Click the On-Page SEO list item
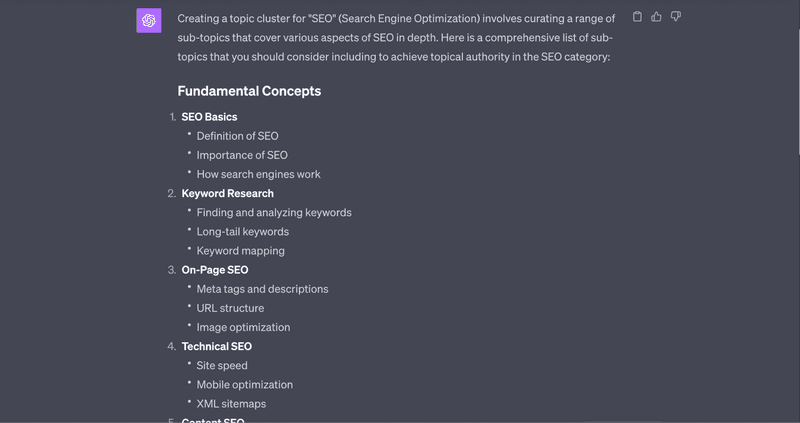The image size is (800, 423). click(x=215, y=270)
